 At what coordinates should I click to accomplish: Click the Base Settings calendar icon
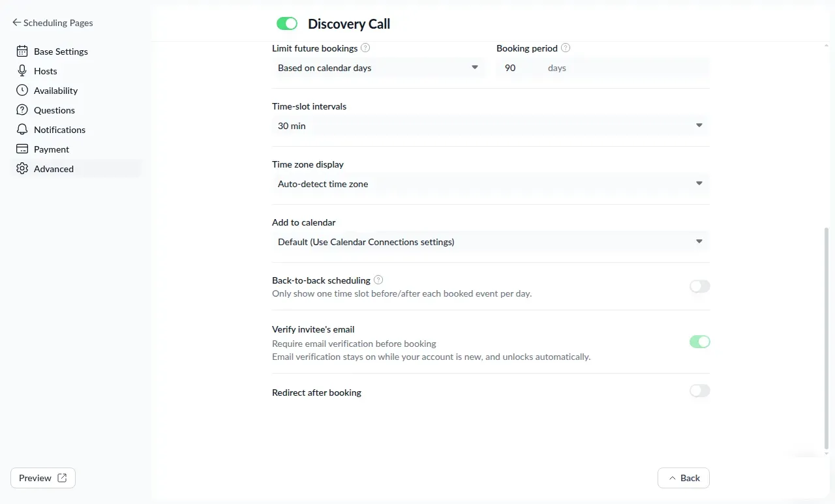[x=22, y=52]
